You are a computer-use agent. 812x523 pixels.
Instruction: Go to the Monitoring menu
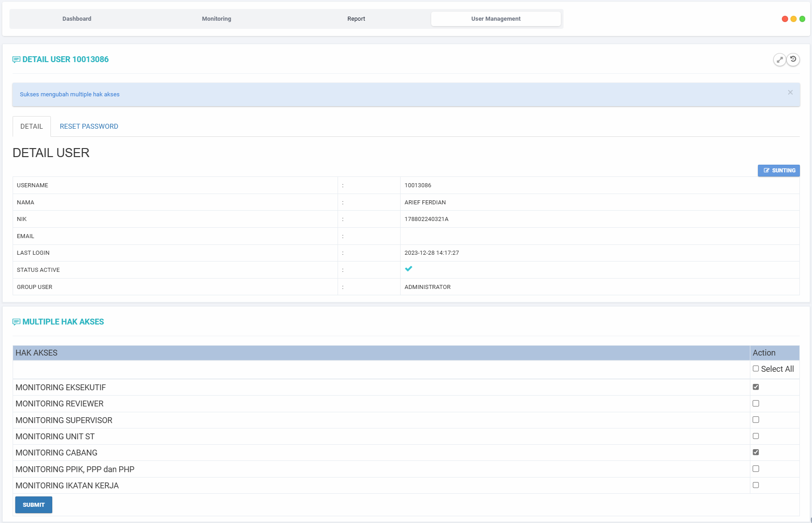pyautogui.click(x=217, y=19)
